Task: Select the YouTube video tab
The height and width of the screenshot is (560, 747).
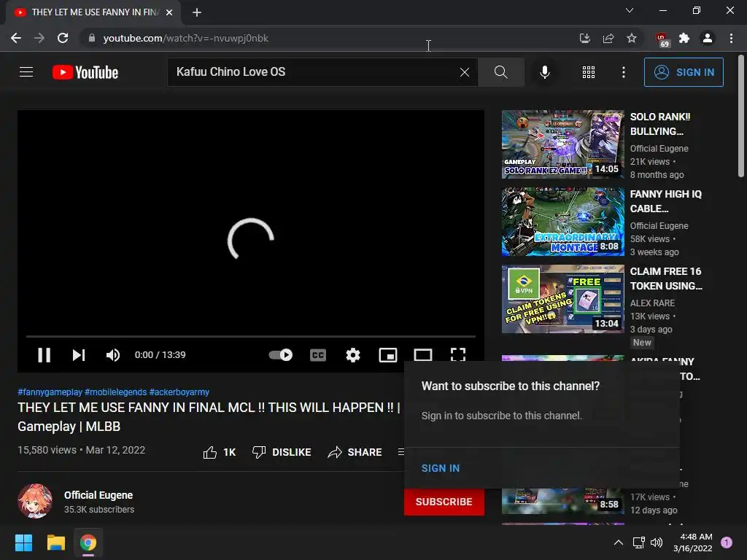Action: (x=93, y=12)
